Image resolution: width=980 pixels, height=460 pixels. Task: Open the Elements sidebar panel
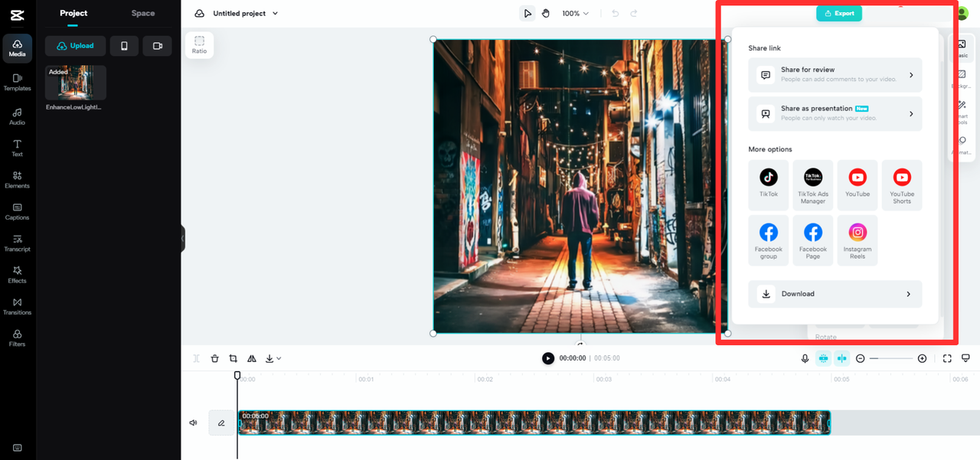coord(17,180)
